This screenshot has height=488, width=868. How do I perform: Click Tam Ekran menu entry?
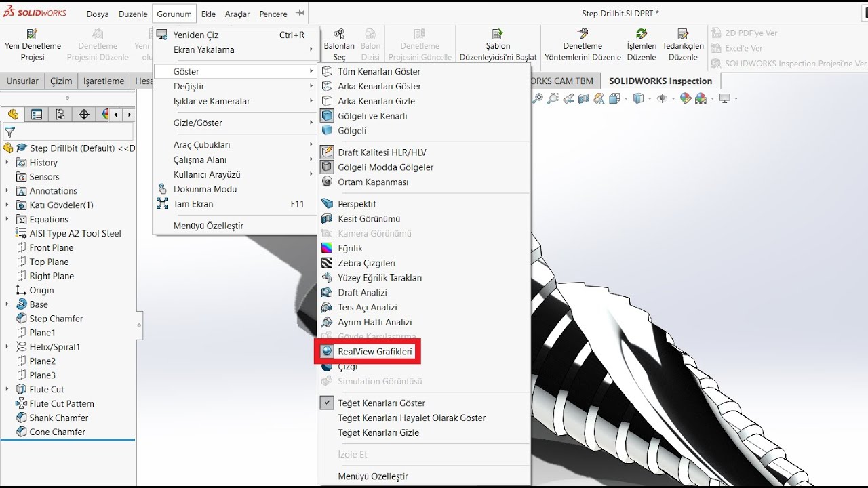(235, 204)
